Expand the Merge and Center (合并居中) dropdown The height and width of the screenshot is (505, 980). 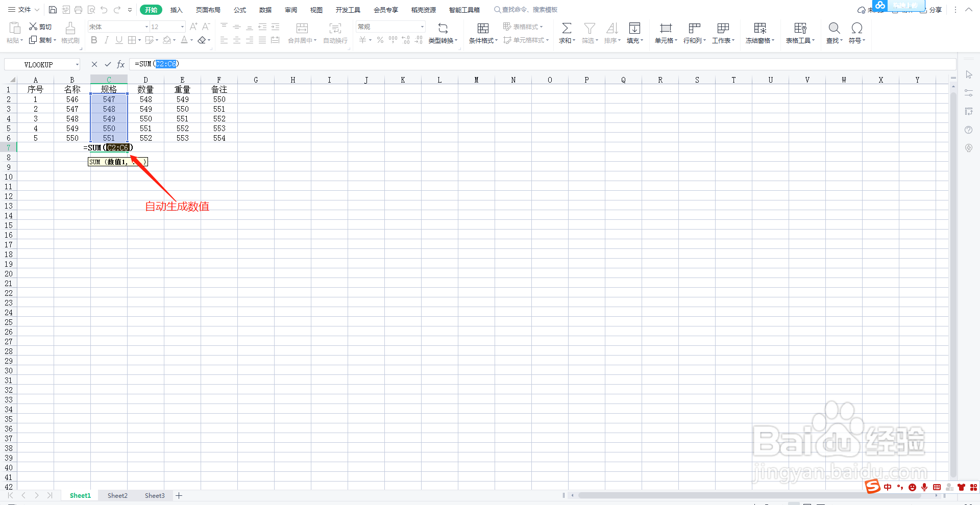(315, 41)
